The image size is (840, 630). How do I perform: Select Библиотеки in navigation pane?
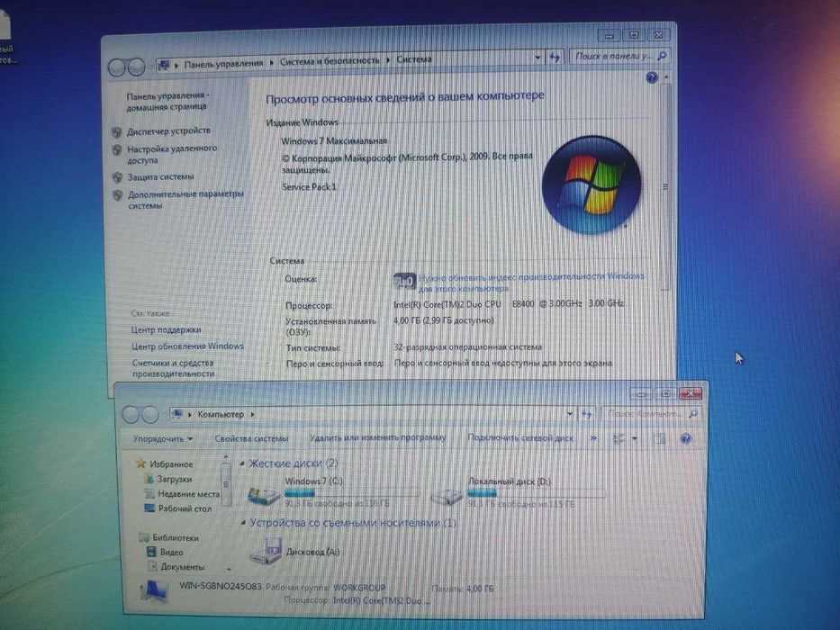(176, 538)
